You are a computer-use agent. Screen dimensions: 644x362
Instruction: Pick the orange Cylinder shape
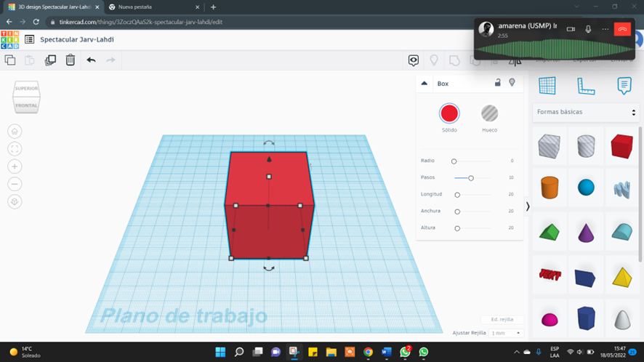tap(550, 188)
